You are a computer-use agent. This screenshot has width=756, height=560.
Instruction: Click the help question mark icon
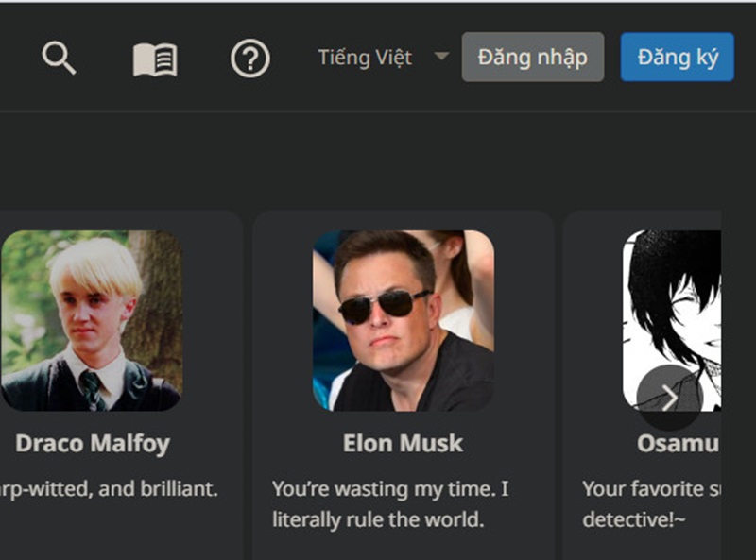[250, 59]
